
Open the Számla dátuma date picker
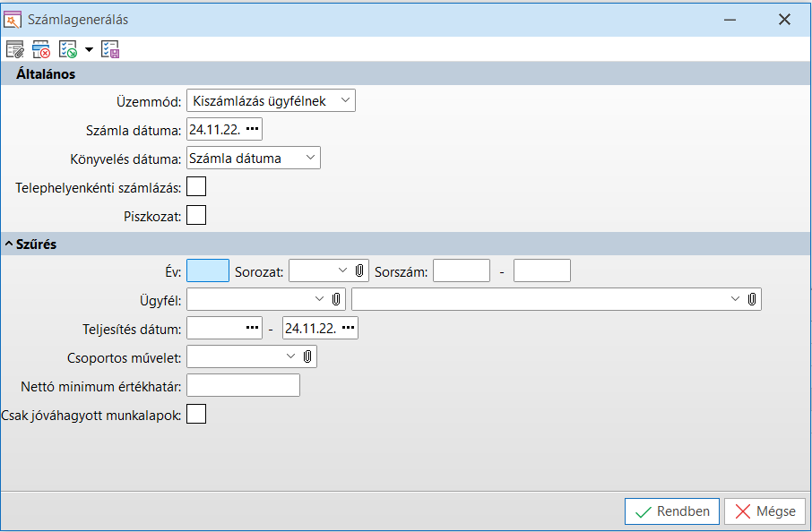click(252, 130)
